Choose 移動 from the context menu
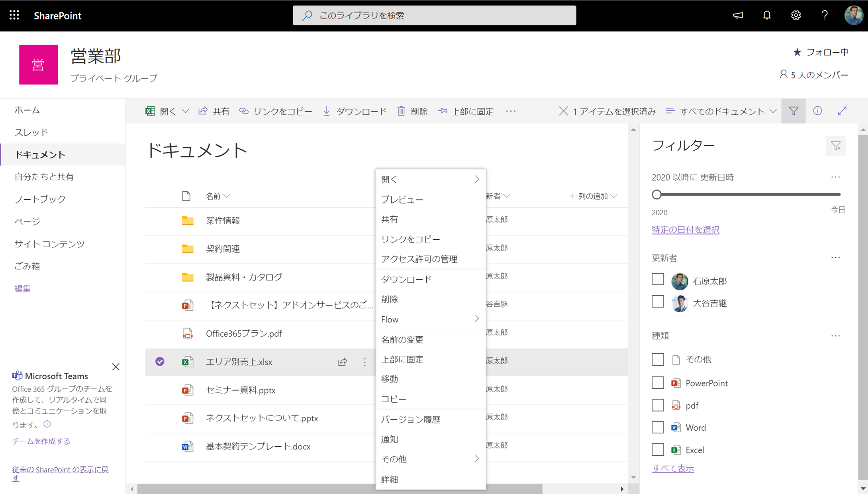This screenshot has height=494, width=868. 431,379
